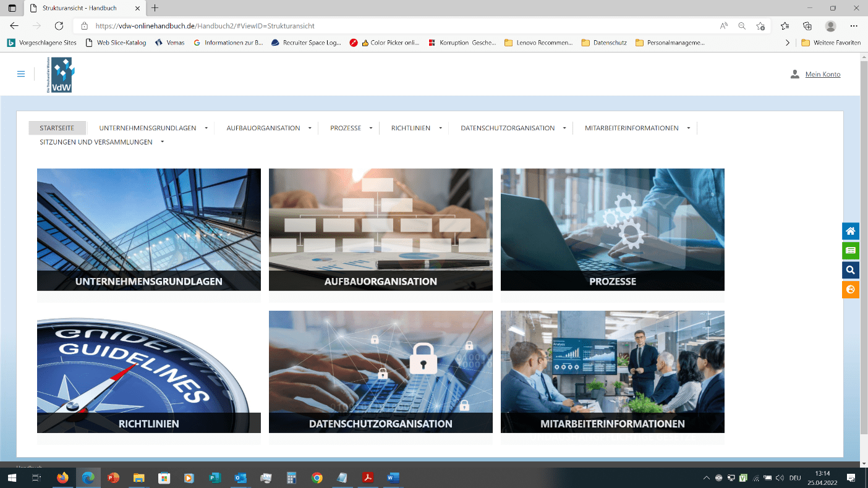Open the browser Settings and more menu (three dots)
This screenshot has height=488, width=868.
click(x=854, y=26)
